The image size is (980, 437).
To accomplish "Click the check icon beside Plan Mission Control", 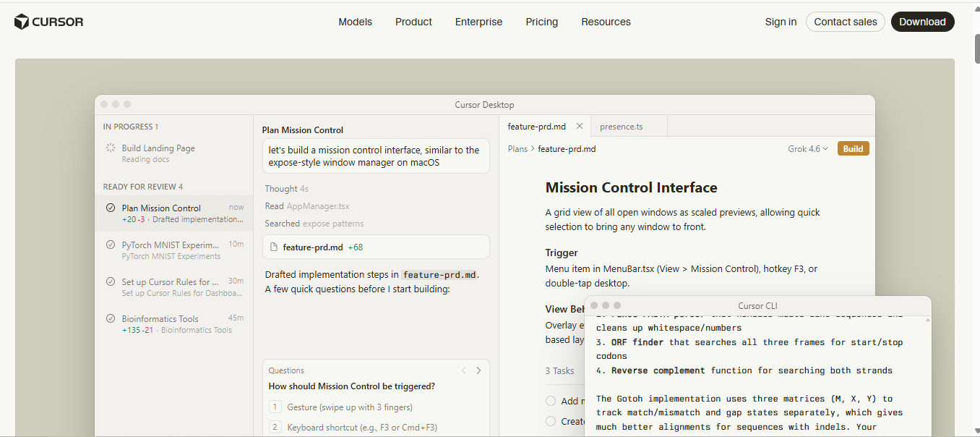I will tap(111, 208).
